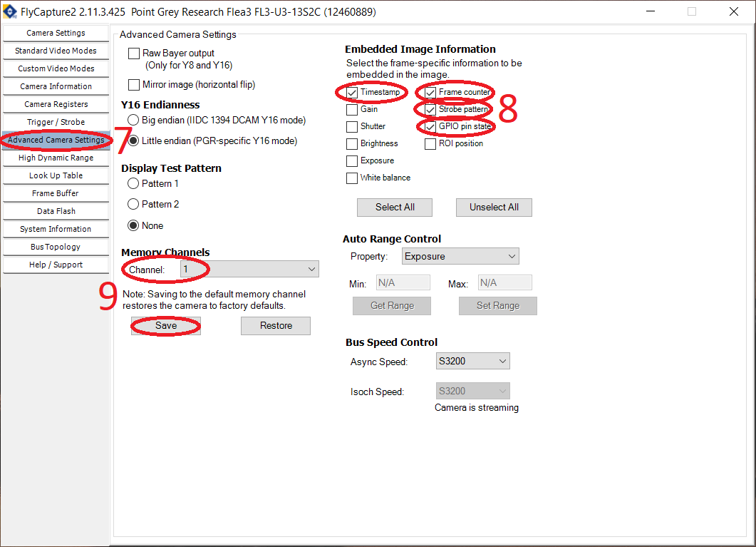Viewport: 756px width, 547px height.
Task: Enable Gain embedded image information
Action: pyautogui.click(x=351, y=109)
